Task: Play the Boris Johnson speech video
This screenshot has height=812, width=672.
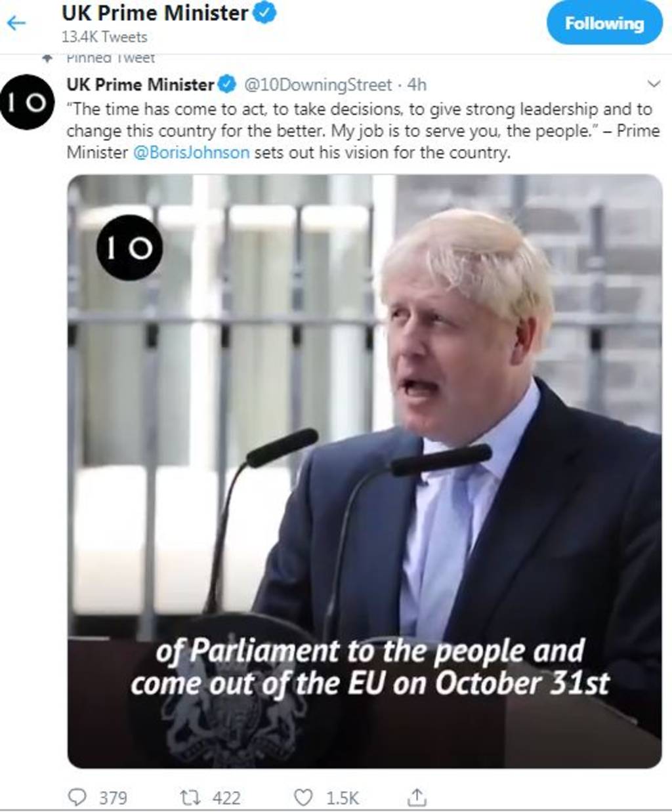Action: [x=365, y=471]
